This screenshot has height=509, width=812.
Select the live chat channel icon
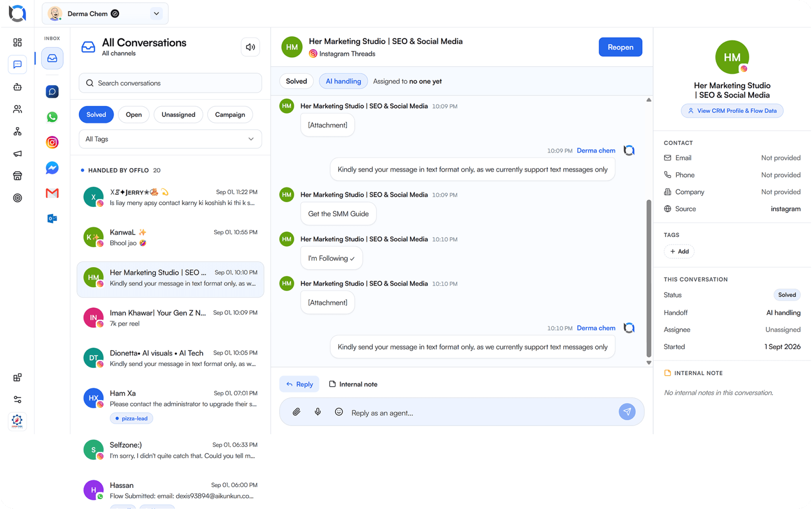[52, 92]
